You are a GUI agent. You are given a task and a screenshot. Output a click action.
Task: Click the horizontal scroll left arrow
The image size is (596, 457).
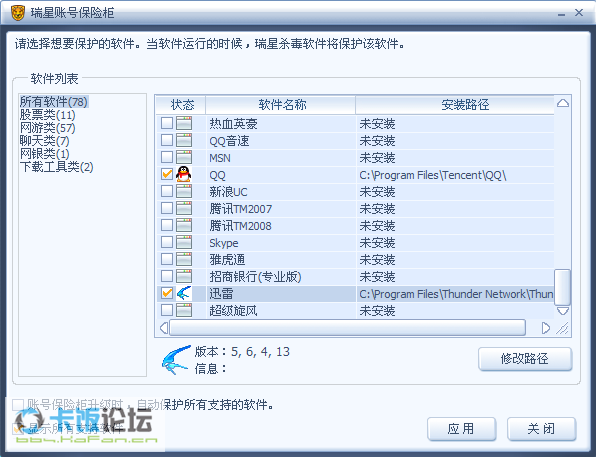click(x=164, y=328)
